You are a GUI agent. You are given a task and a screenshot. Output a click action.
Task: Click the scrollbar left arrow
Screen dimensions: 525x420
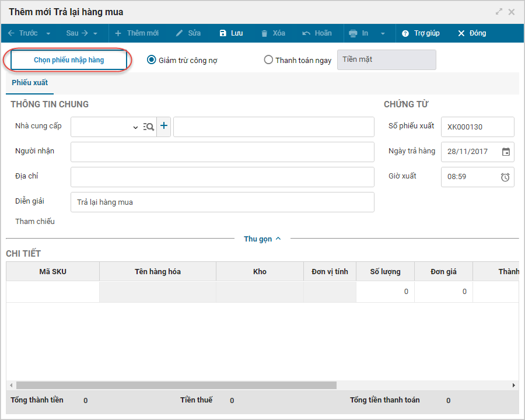coord(11,385)
